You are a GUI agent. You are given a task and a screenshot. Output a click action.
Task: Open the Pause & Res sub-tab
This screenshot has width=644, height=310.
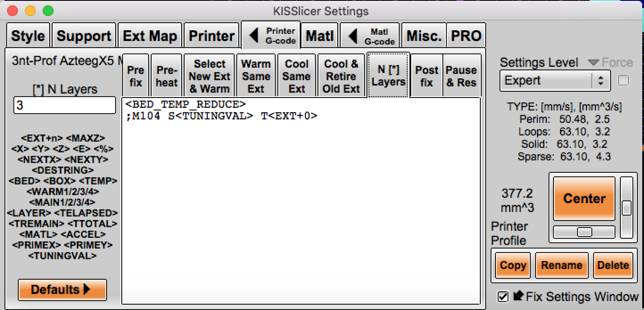click(462, 76)
